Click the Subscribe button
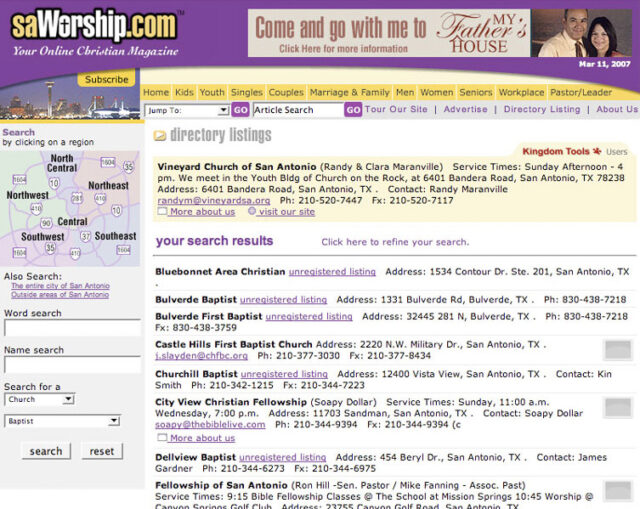 click(107, 80)
